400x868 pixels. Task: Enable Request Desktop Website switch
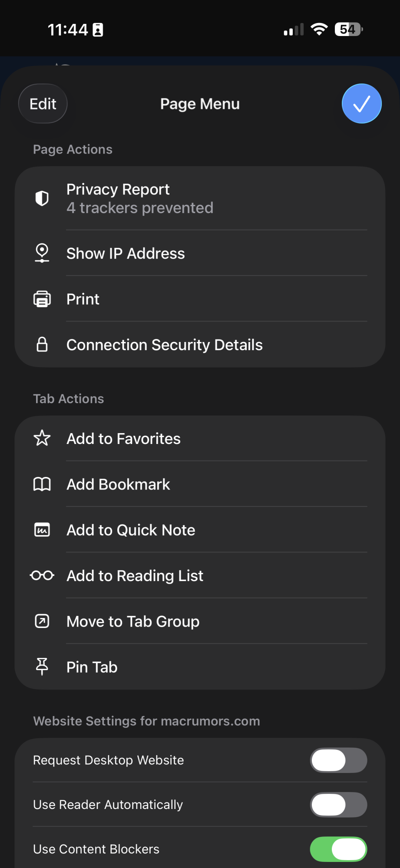tap(338, 760)
